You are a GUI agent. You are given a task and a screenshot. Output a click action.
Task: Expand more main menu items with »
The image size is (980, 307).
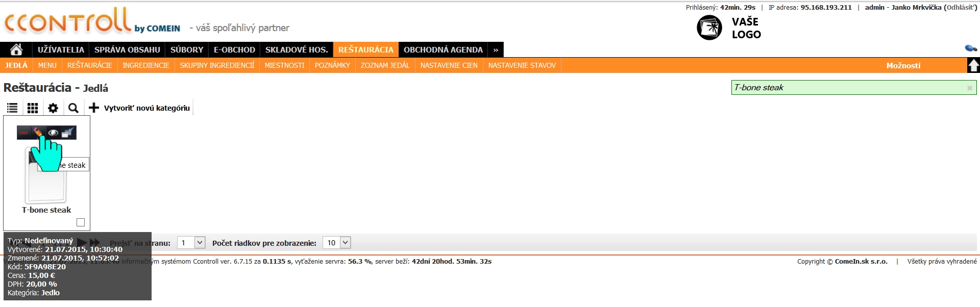pyautogui.click(x=496, y=50)
